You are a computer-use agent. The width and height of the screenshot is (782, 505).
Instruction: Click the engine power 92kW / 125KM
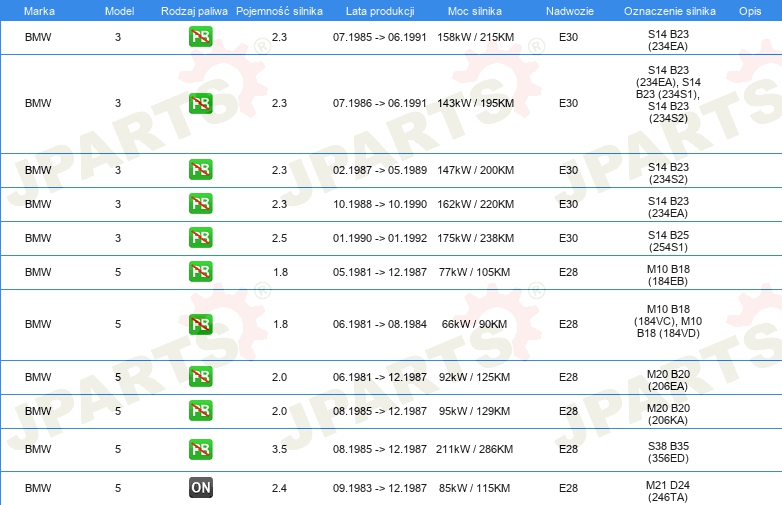474,377
